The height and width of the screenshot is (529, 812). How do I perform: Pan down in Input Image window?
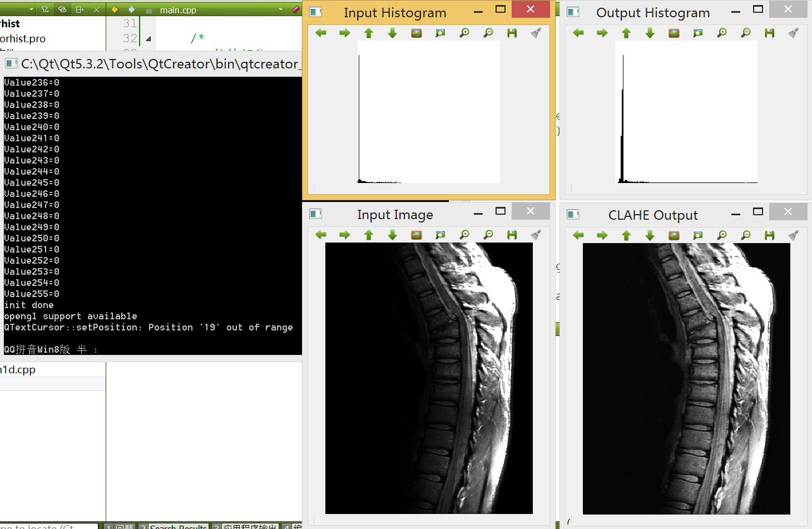(x=393, y=235)
